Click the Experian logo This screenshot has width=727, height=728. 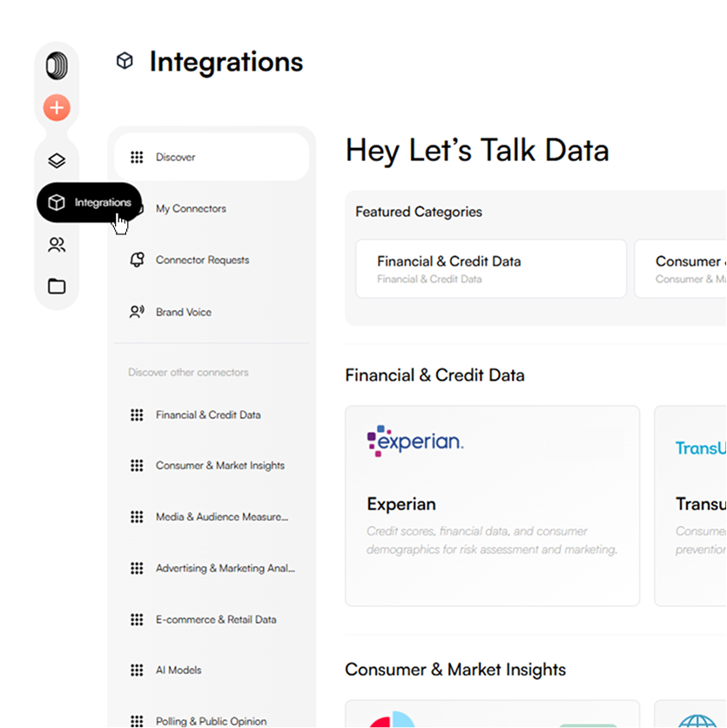[415, 441]
